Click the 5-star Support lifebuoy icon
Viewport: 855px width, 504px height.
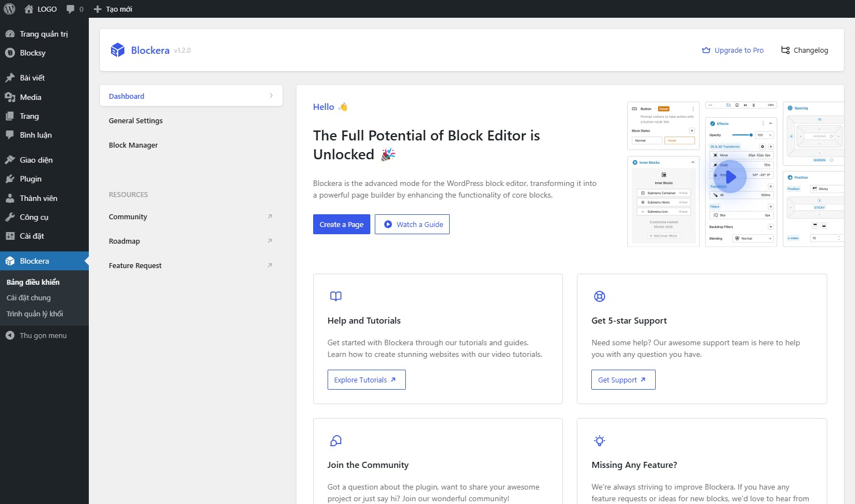(x=600, y=296)
